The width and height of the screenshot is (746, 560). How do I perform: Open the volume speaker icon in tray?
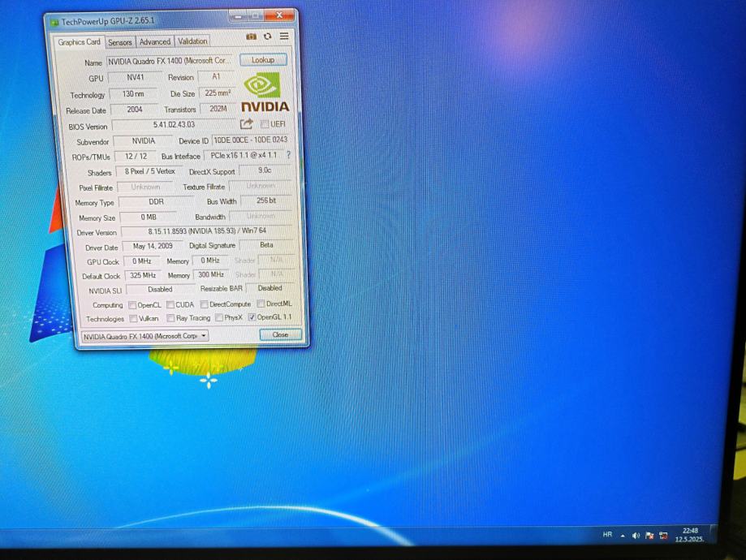pyautogui.click(x=636, y=536)
